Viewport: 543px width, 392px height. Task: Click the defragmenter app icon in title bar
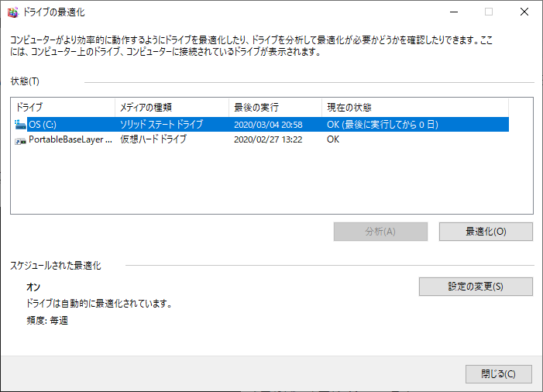[13, 12]
